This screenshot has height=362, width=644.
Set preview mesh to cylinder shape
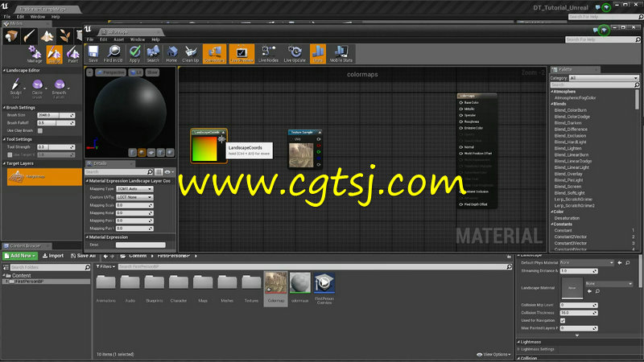pos(132,153)
